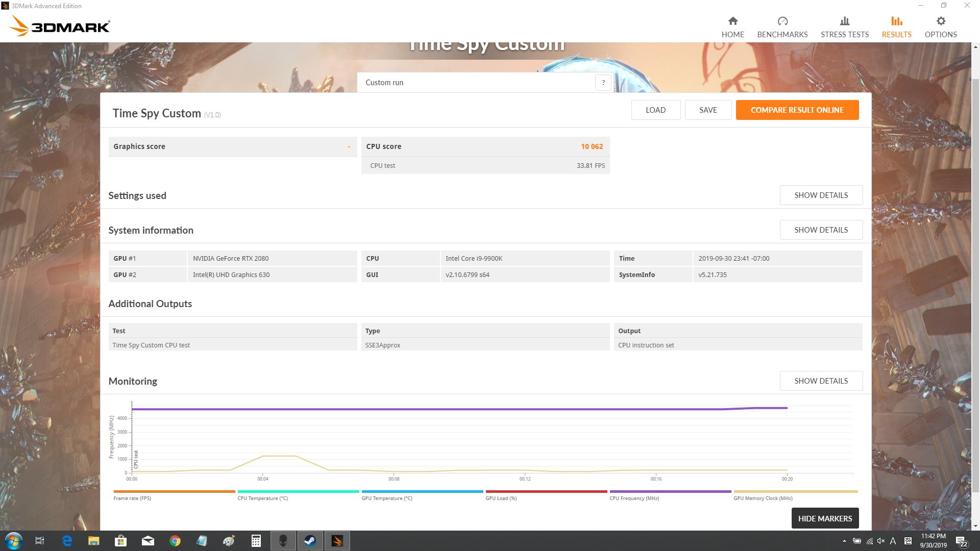Click the IME letter A indicator

[893, 541]
